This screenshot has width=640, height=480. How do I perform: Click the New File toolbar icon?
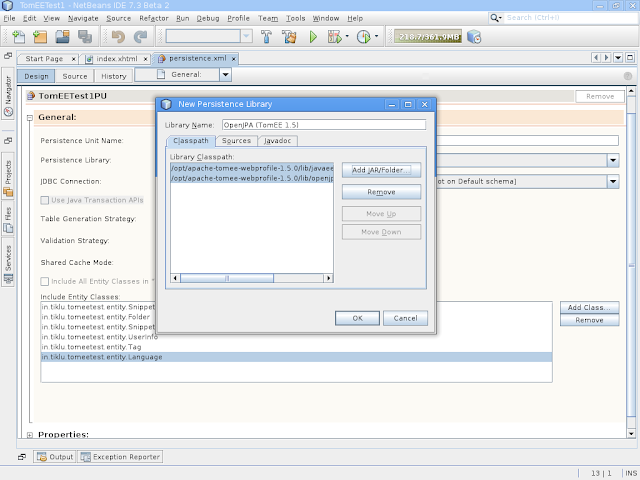[19, 37]
